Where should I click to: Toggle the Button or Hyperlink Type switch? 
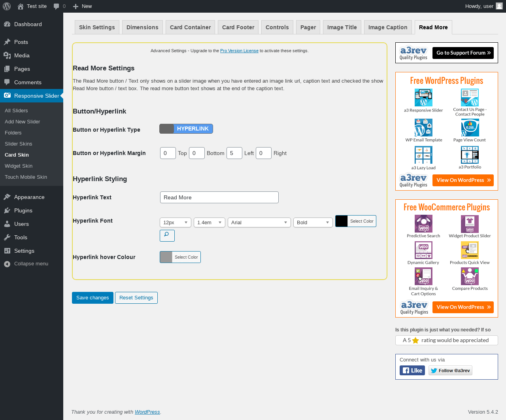[186, 129]
